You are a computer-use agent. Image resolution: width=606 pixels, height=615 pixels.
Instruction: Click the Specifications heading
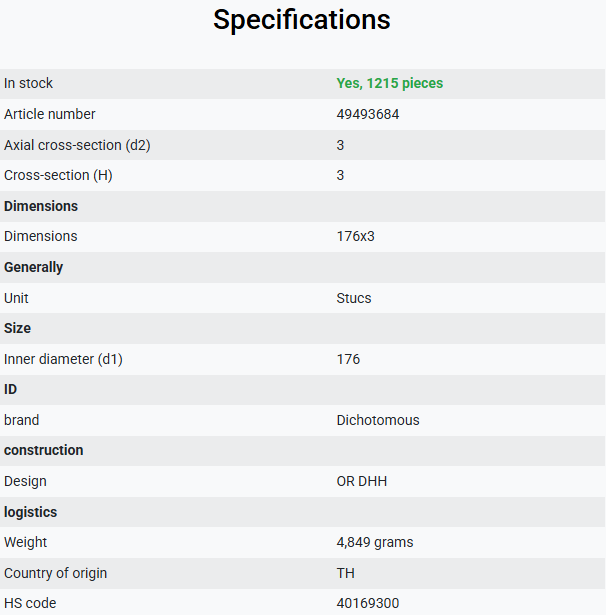[x=302, y=20]
